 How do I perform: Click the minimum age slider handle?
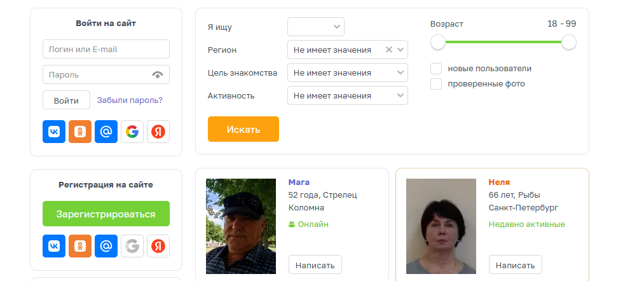click(438, 43)
